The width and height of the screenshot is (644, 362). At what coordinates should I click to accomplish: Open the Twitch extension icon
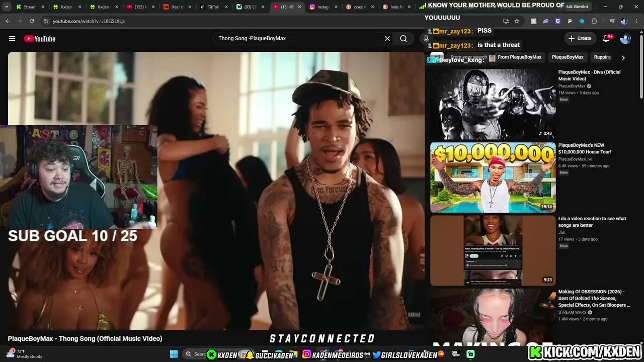(x=557, y=21)
